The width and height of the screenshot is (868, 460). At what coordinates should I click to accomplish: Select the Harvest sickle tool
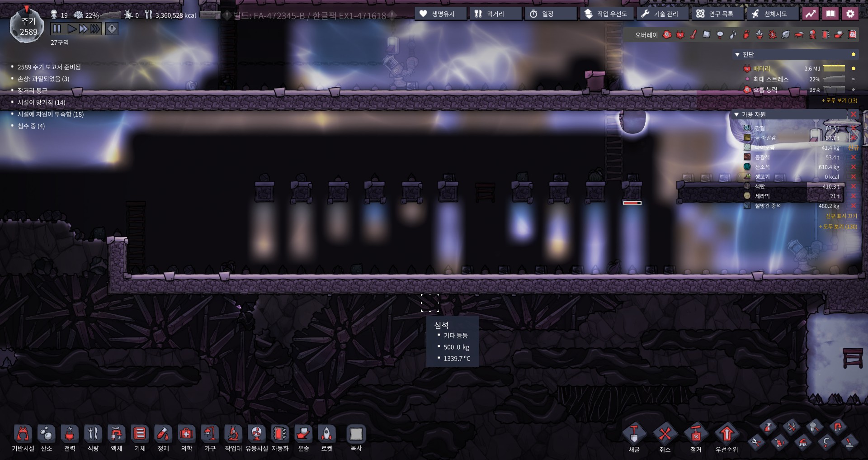coord(826,442)
